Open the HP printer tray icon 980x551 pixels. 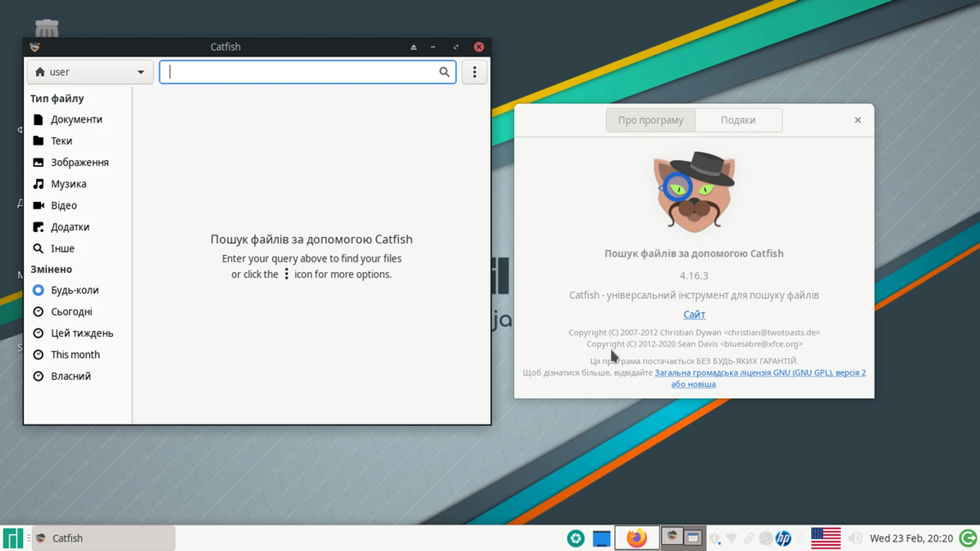point(783,538)
